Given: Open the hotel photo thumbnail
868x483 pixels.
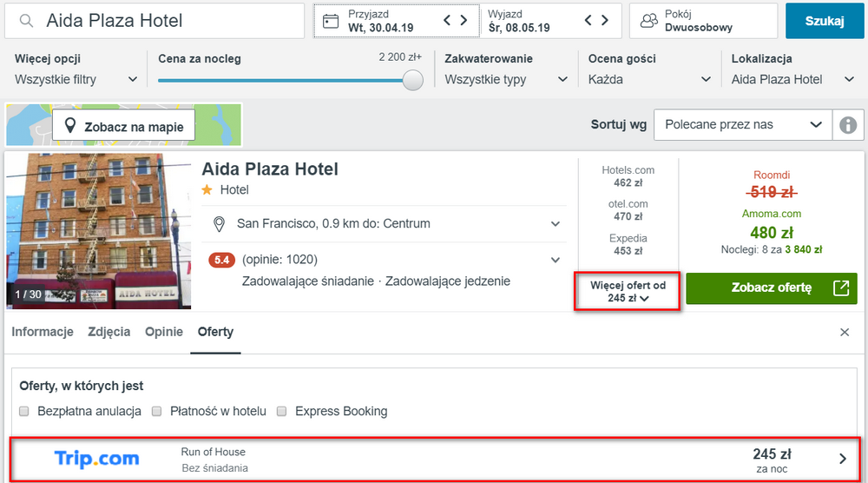Looking at the screenshot, I should pyautogui.click(x=99, y=231).
